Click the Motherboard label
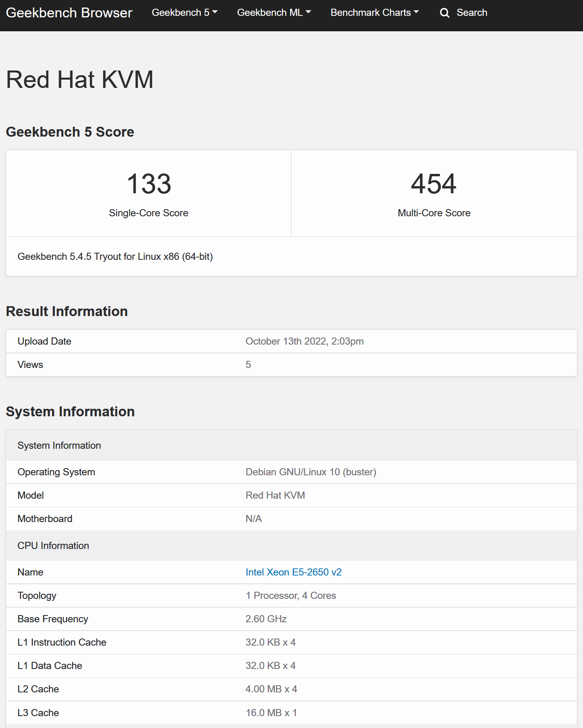The image size is (583, 728). click(45, 519)
